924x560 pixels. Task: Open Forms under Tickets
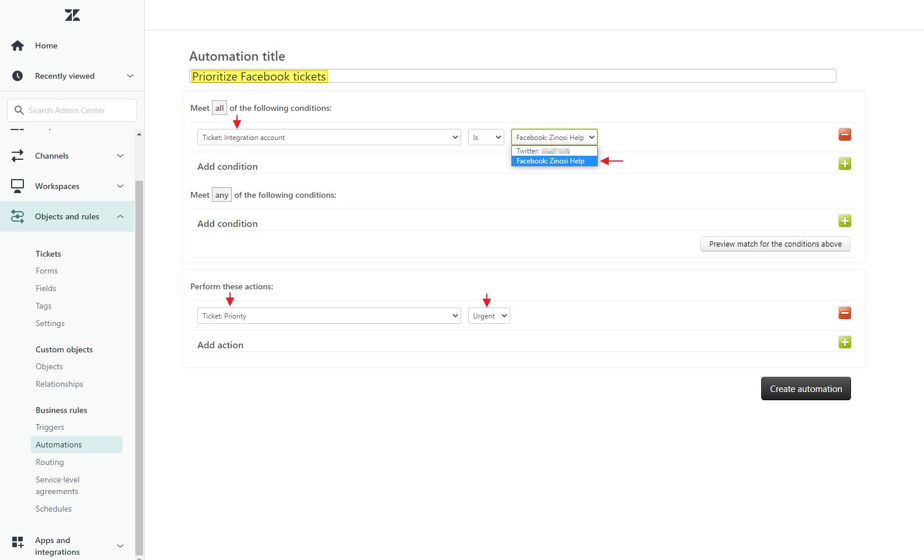47,271
